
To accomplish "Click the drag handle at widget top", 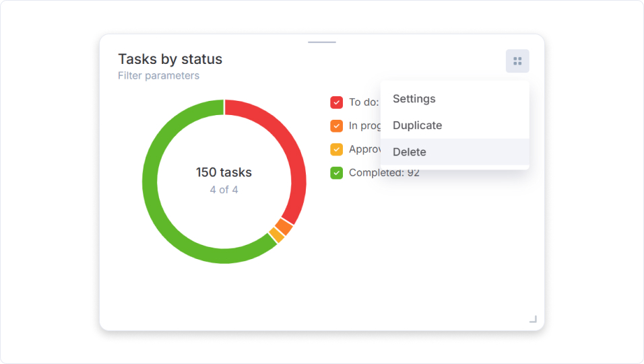I will coord(322,42).
